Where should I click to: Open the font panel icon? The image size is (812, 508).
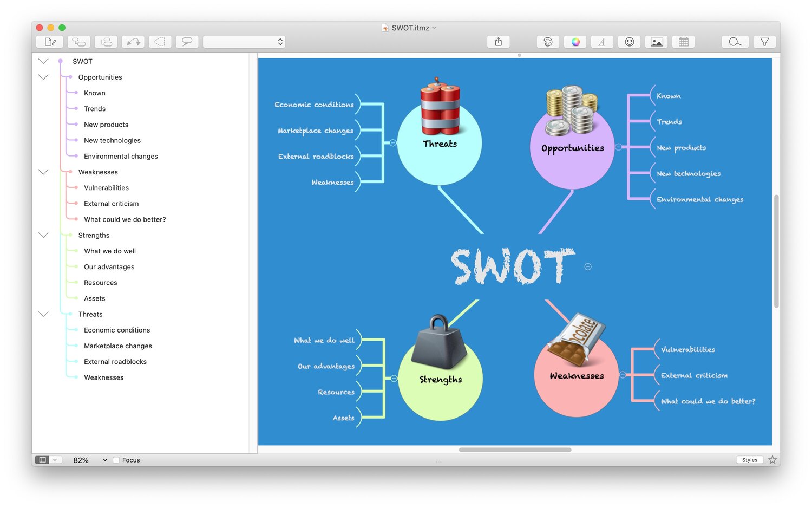[602, 42]
